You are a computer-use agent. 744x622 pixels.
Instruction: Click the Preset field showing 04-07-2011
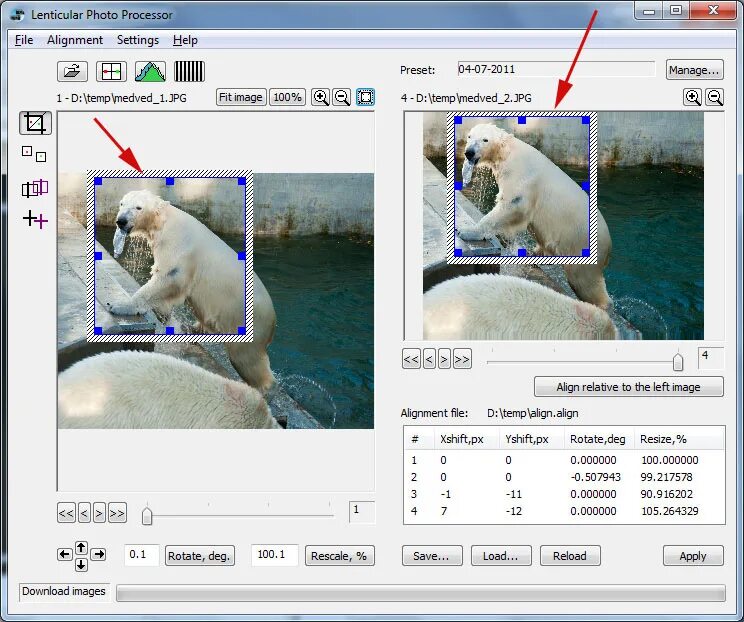click(x=556, y=69)
